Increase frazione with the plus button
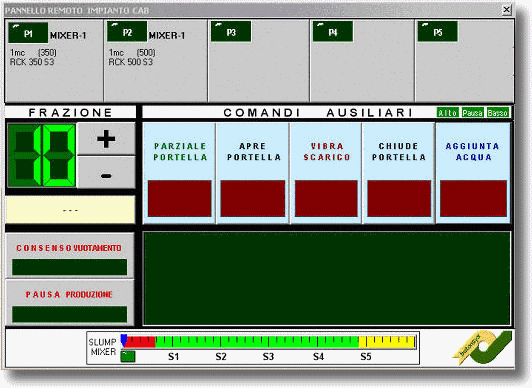The image size is (532, 388). (106, 139)
